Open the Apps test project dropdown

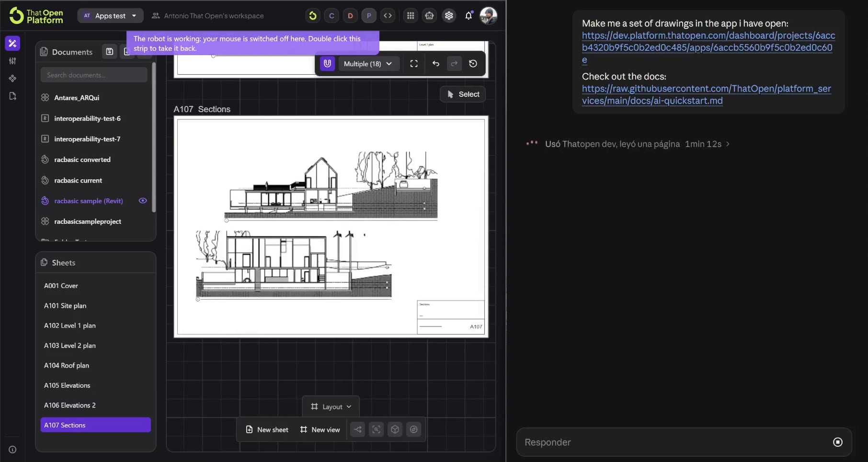coord(110,16)
